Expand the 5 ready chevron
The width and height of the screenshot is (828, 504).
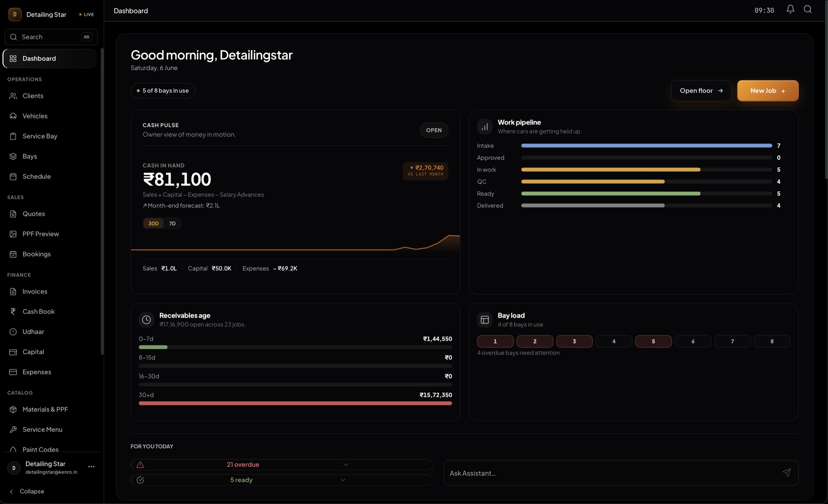[x=342, y=480]
